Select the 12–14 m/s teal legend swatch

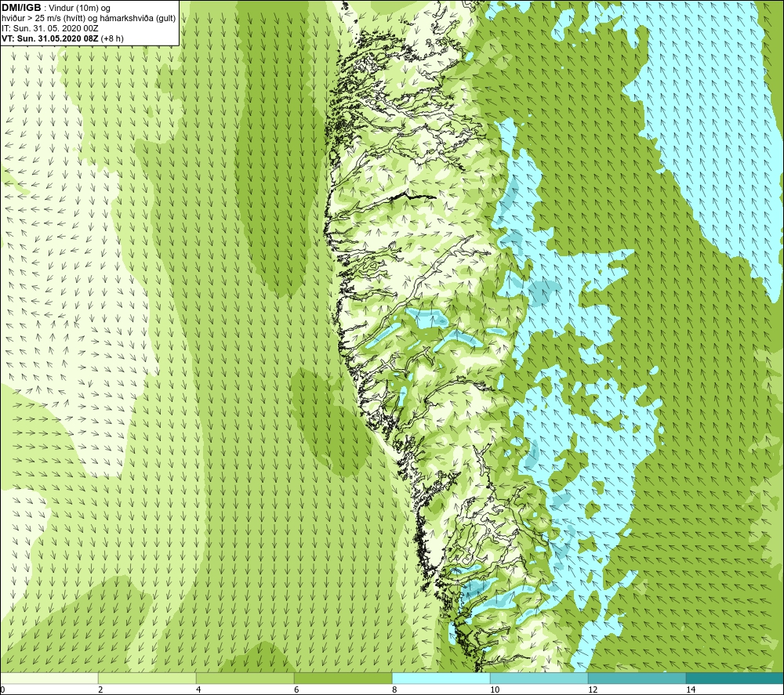click(637, 678)
